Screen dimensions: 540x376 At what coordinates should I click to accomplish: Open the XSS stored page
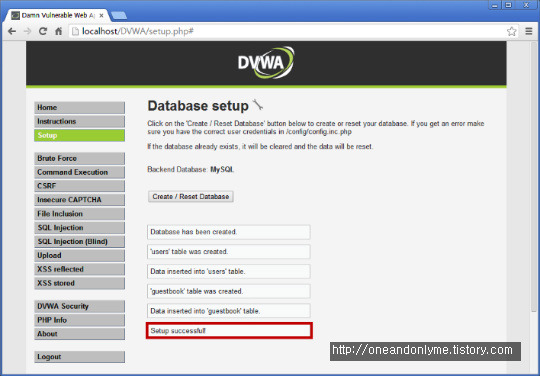point(80,283)
